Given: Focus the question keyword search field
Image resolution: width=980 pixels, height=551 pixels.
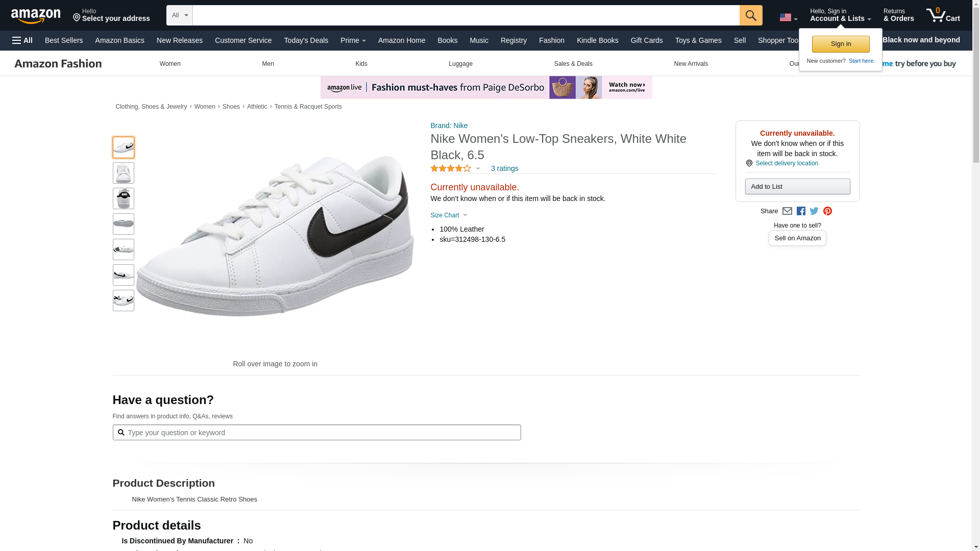Looking at the screenshot, I should pos(322,433).
